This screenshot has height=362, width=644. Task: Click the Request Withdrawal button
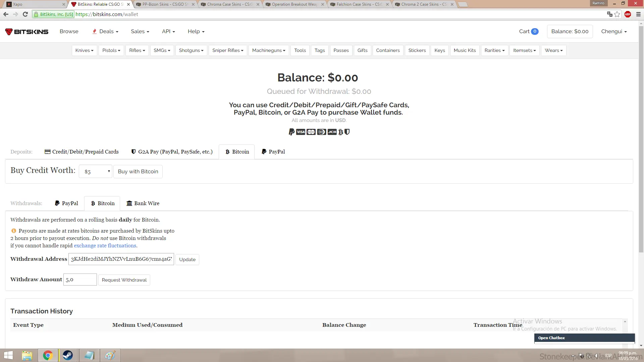(124, 280)
